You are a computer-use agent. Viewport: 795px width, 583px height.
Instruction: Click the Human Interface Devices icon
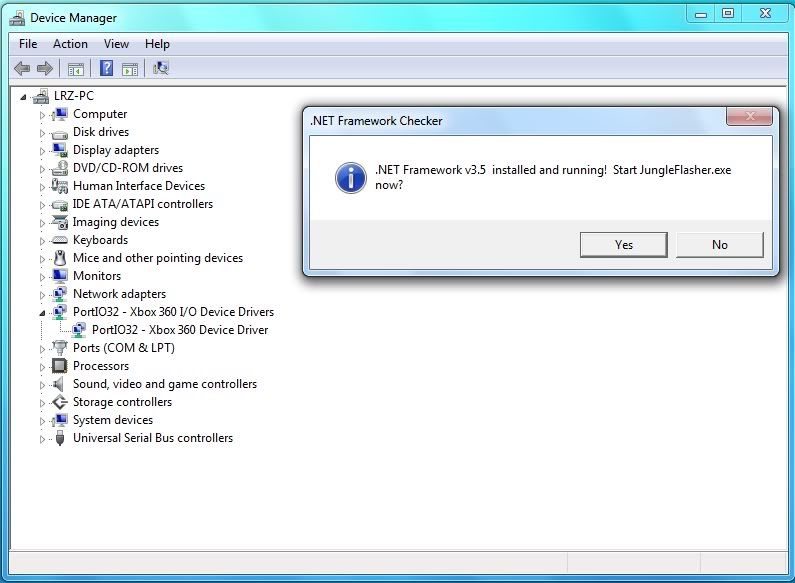point(60,186)
